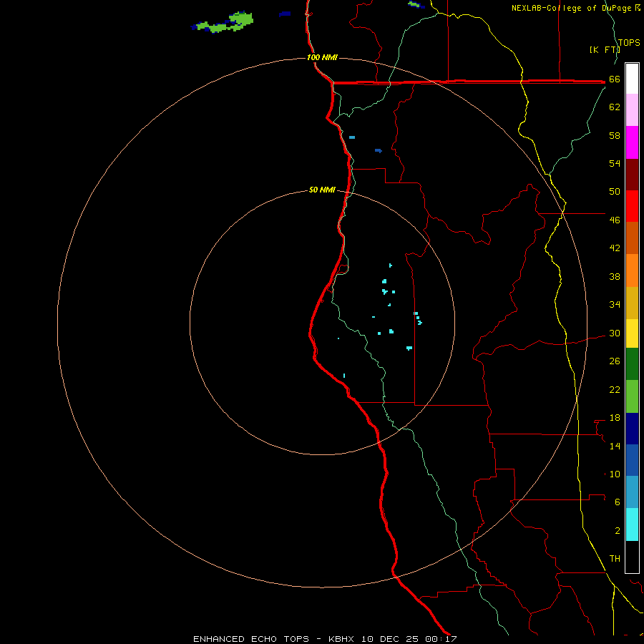Click the 6 legend value
This screenshot has width=644, height=644.
(x=617, y=502)
